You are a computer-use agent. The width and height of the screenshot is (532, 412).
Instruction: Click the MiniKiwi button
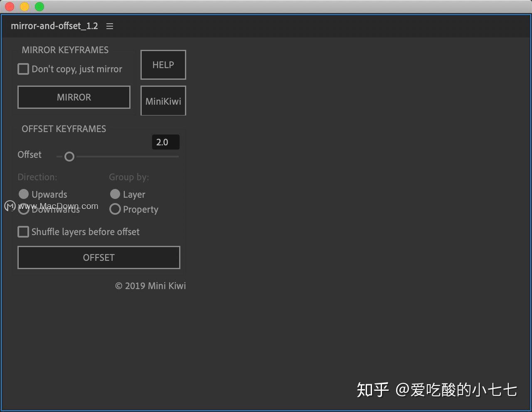[x=163, y=101]
